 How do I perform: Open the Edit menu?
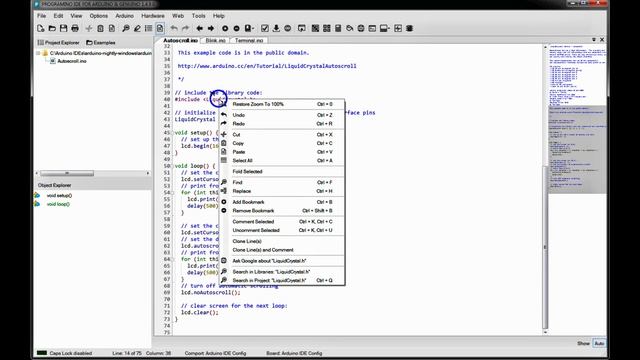click(58, 16)
